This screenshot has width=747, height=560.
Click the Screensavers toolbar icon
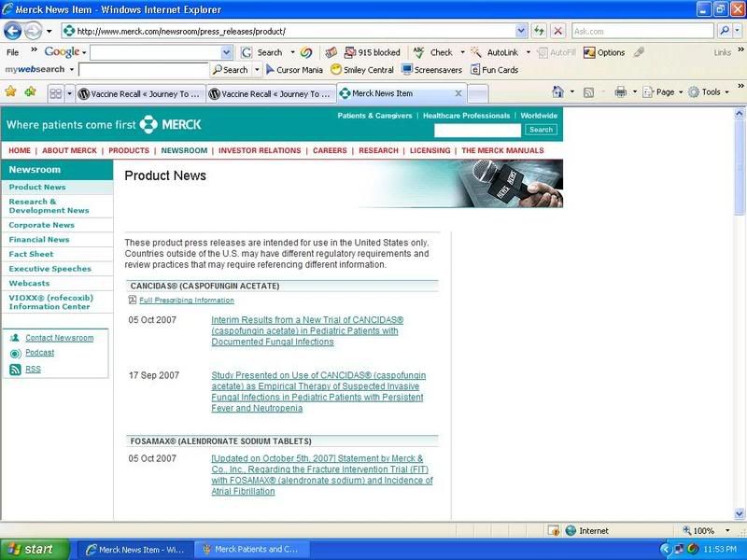tap(407, 69)
